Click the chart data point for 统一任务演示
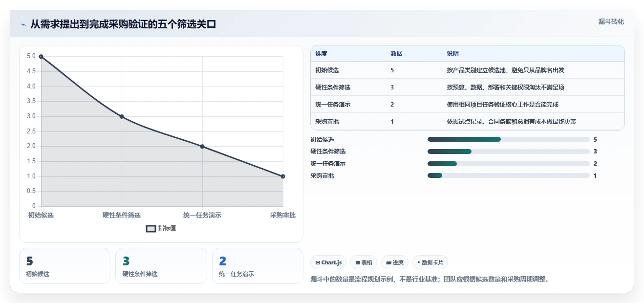Image resolution: width=644 pixels, height=303 pixels. click(x=202, y=147)
